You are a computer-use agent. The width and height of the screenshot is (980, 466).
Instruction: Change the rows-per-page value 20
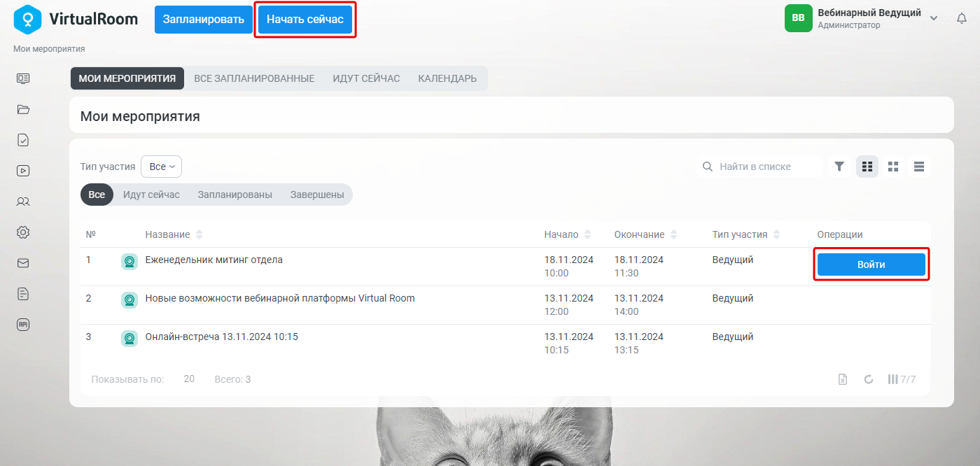(x=189, y=379)
